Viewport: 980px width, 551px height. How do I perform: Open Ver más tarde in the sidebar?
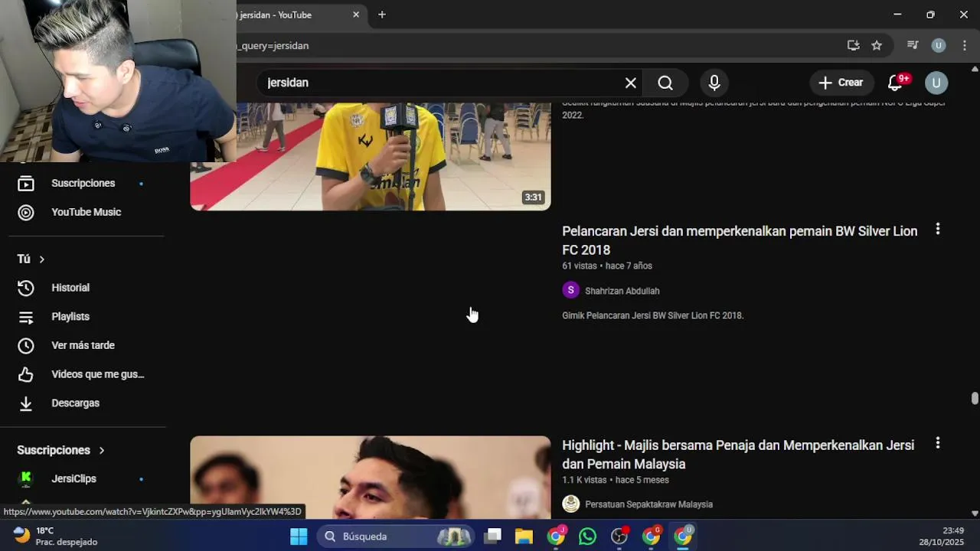(x=83, y=346)
